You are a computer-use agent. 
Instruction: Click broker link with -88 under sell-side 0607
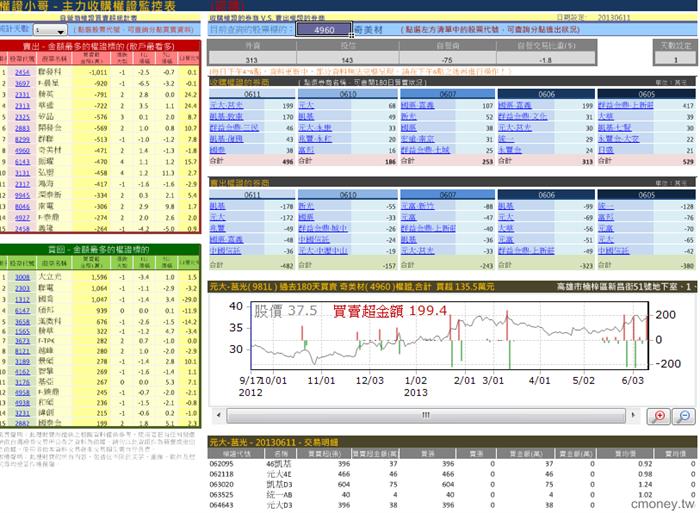[x=417, y=206]
